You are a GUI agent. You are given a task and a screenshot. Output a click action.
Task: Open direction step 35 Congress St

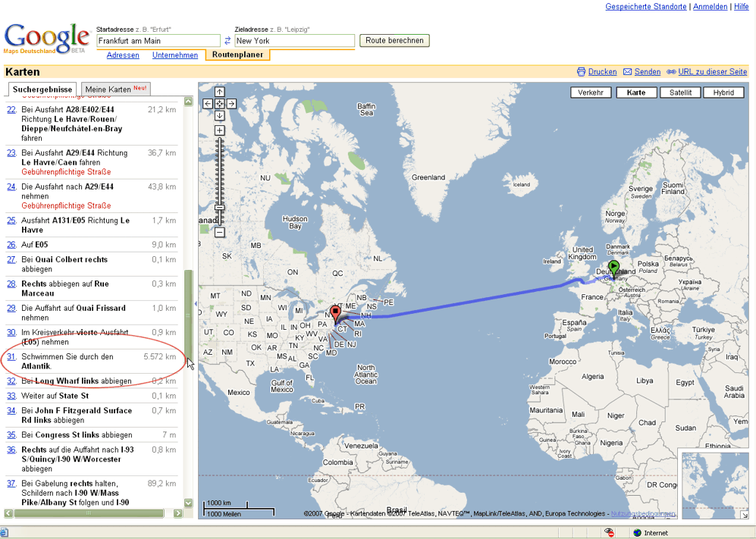click(11, 435)
